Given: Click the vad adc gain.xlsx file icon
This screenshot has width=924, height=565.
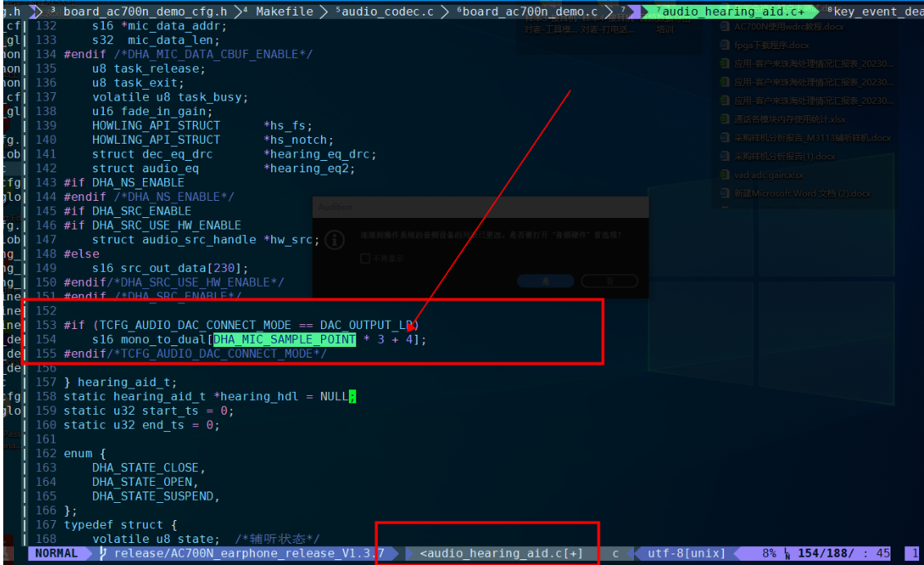Looking at the screenshot, I should coord(725,175).
